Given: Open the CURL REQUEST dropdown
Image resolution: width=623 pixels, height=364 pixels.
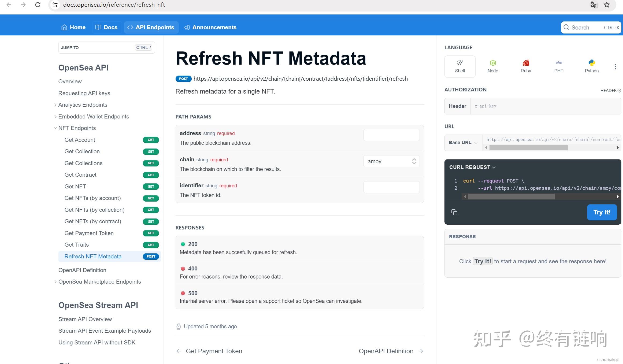Looking at the screenshot, I should click(x=472, y=167).
